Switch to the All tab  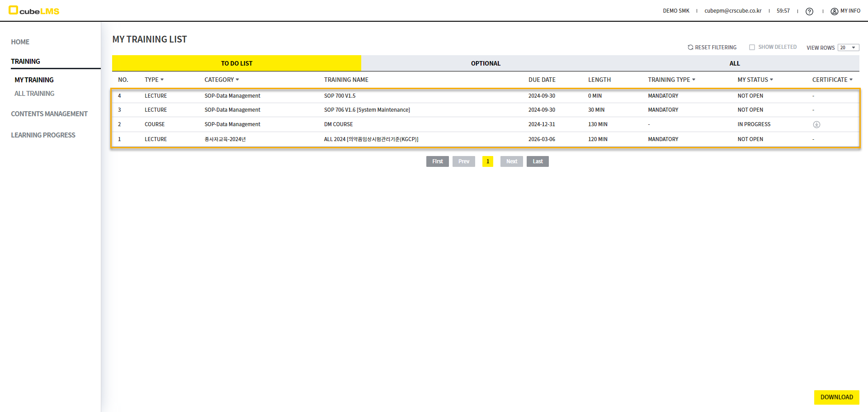tap(734, 64)
